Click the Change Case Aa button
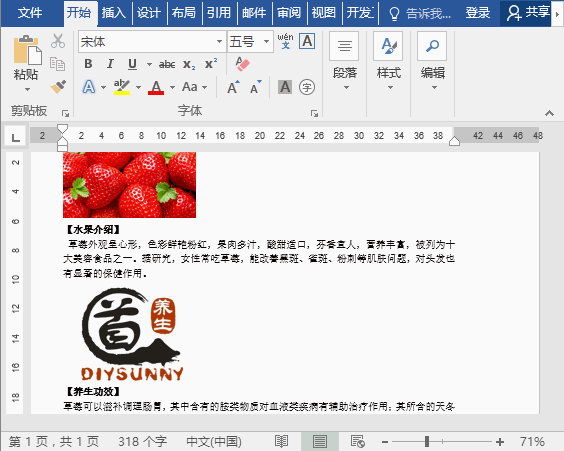 tap(190, 87)
